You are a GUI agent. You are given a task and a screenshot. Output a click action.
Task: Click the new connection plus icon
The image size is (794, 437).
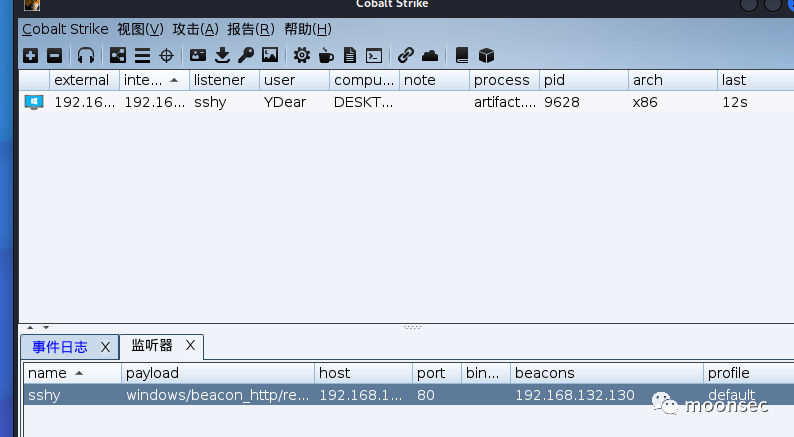coord(30,55)
